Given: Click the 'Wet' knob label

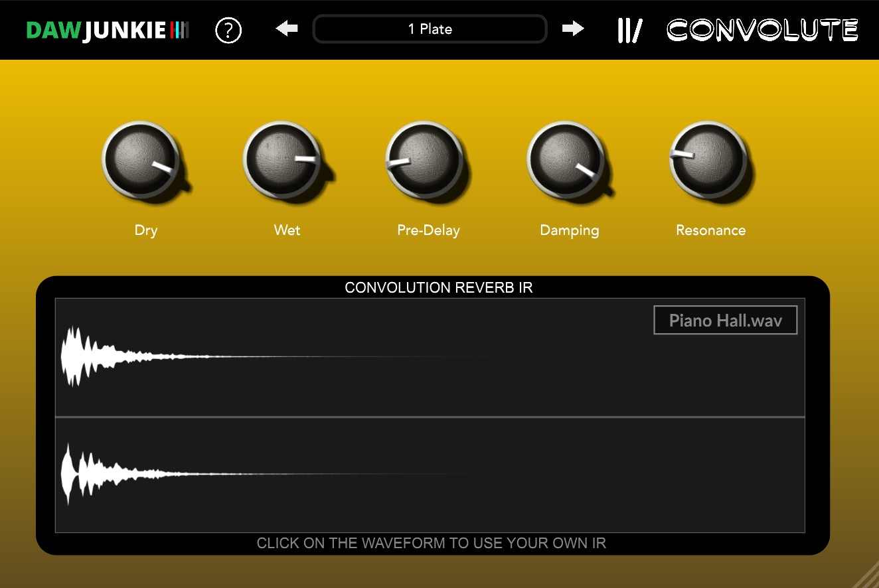Looking at the screenshot, I should pyautogui.click(x=287, y=230).
